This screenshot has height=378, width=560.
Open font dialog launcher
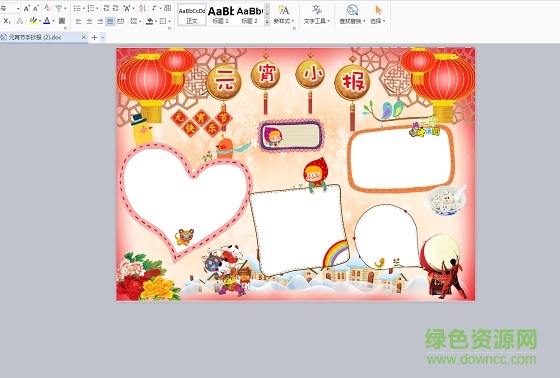point(65,28)
